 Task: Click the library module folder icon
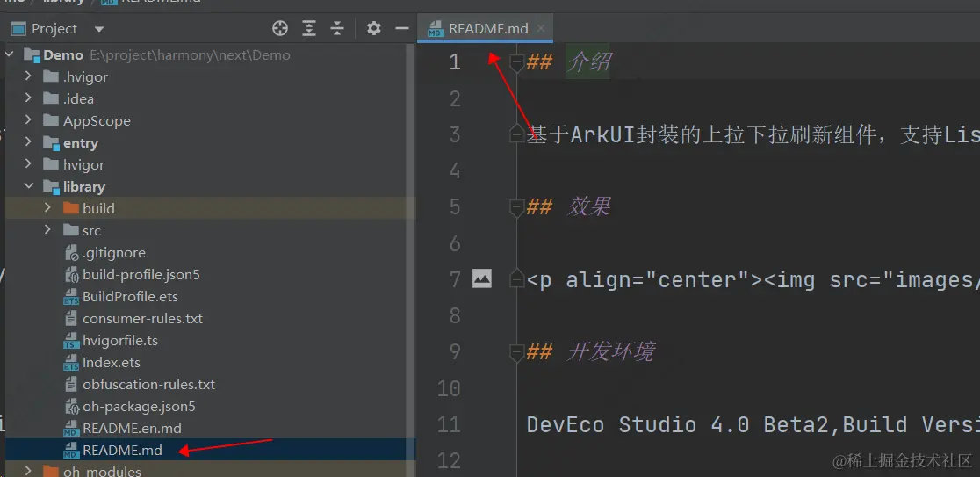[x=51, y=187]
